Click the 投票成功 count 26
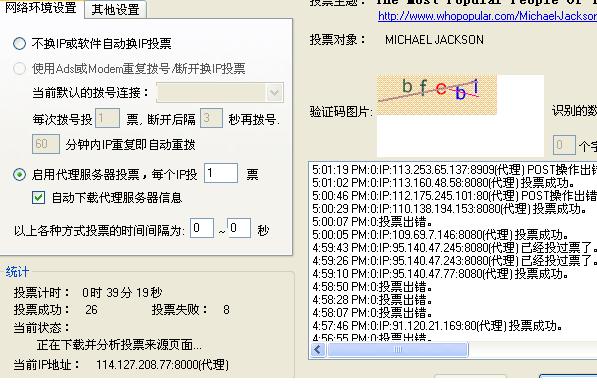The width and height of the screenshot is (597, 384). point(91,310)
